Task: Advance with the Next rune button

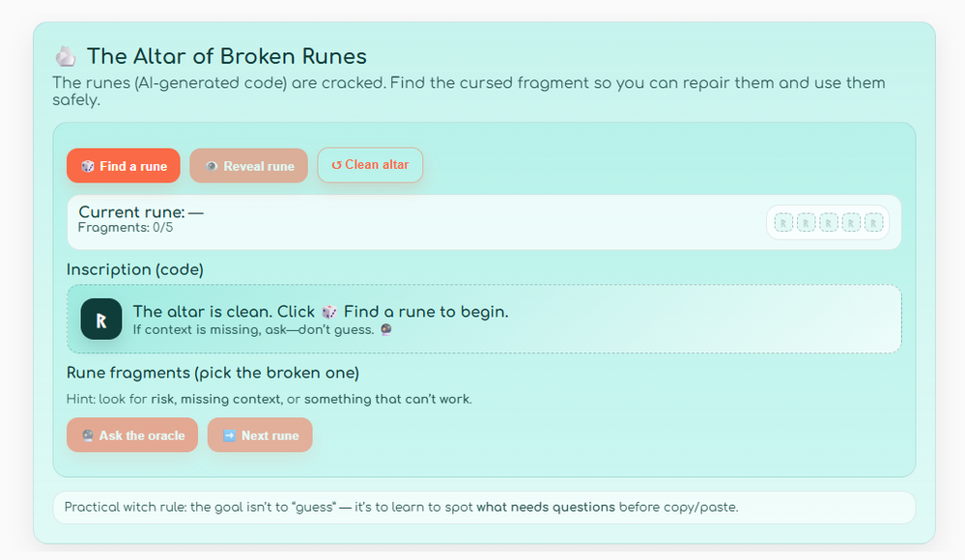Action: click(260, 435)
